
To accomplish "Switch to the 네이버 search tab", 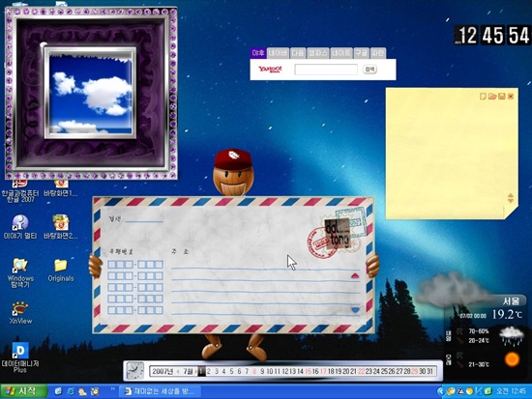I will point(278,53).
